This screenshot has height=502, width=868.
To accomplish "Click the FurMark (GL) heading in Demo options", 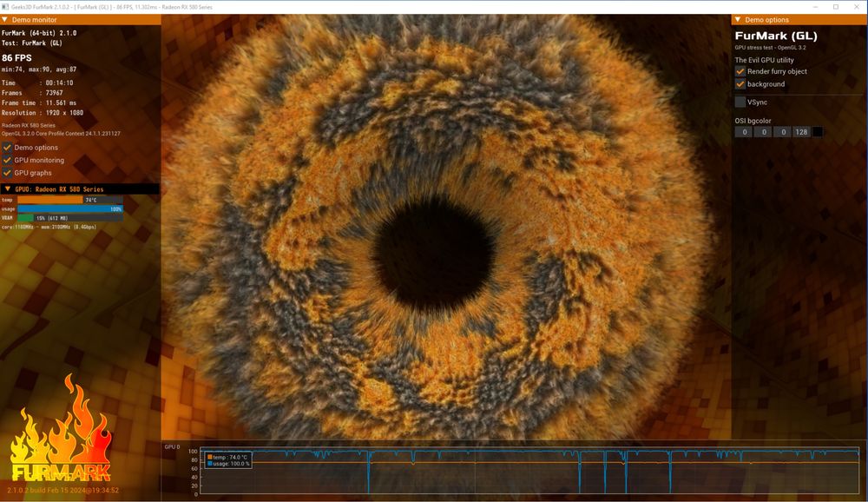I will pyautogui.click(x=776, y=36).
